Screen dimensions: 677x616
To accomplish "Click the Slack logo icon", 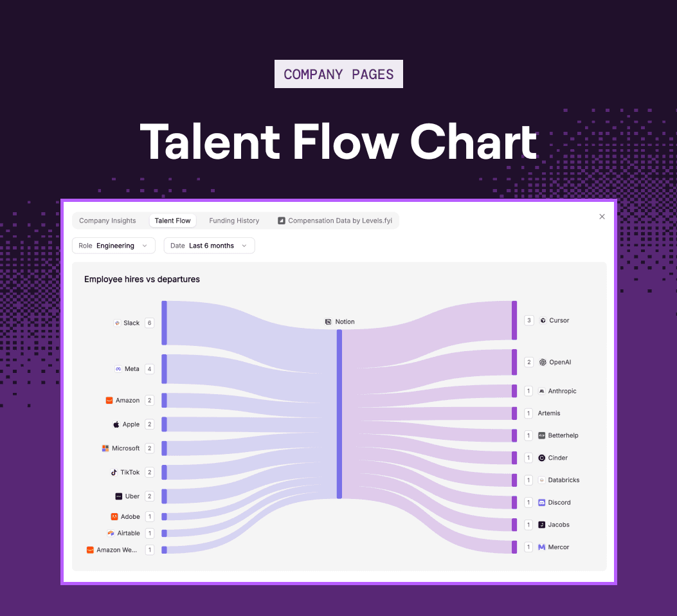I will [x=117, y=323].
